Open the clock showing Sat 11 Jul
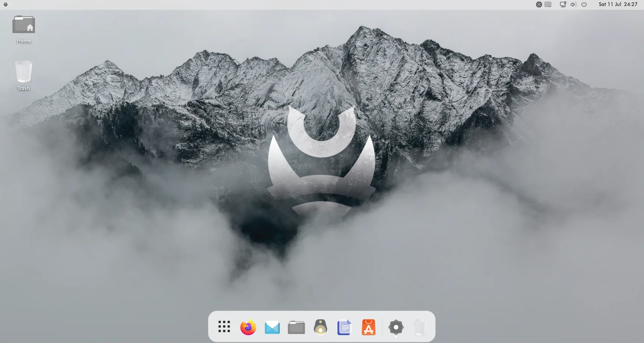The image size is (644, 343). 618,5
